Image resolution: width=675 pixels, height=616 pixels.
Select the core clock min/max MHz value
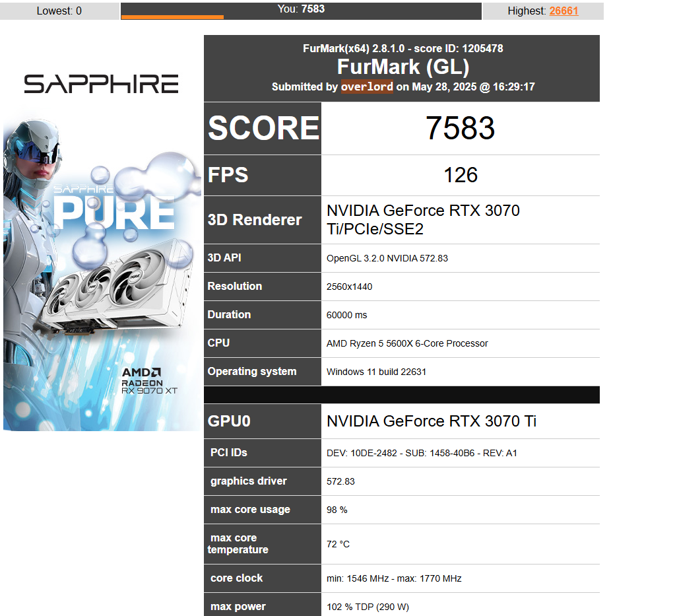click(x=394, y=578)
